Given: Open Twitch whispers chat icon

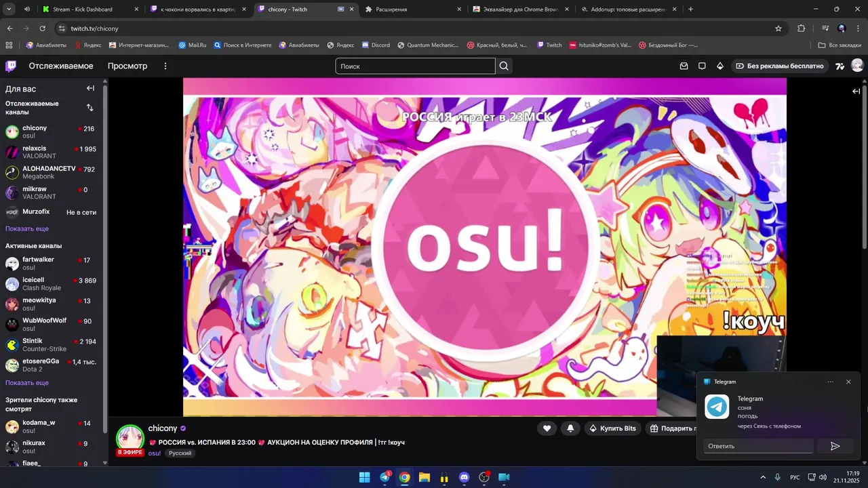Looking at the screenshot, I should [x=702, y=66].
